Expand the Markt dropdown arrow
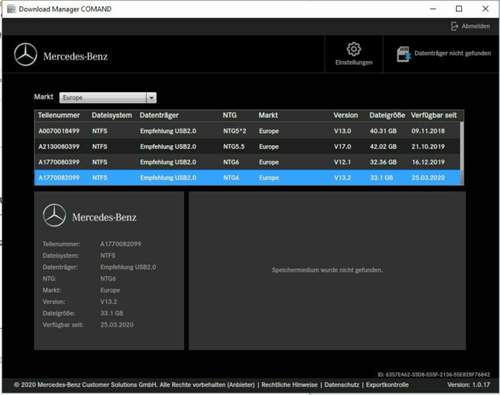 click(x=151, y=98)
